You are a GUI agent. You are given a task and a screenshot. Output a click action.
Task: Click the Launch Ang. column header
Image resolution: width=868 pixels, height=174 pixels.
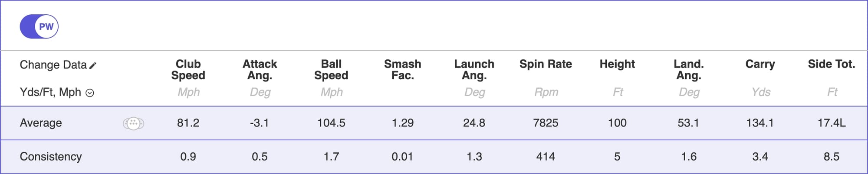click(x=474, y=70)
